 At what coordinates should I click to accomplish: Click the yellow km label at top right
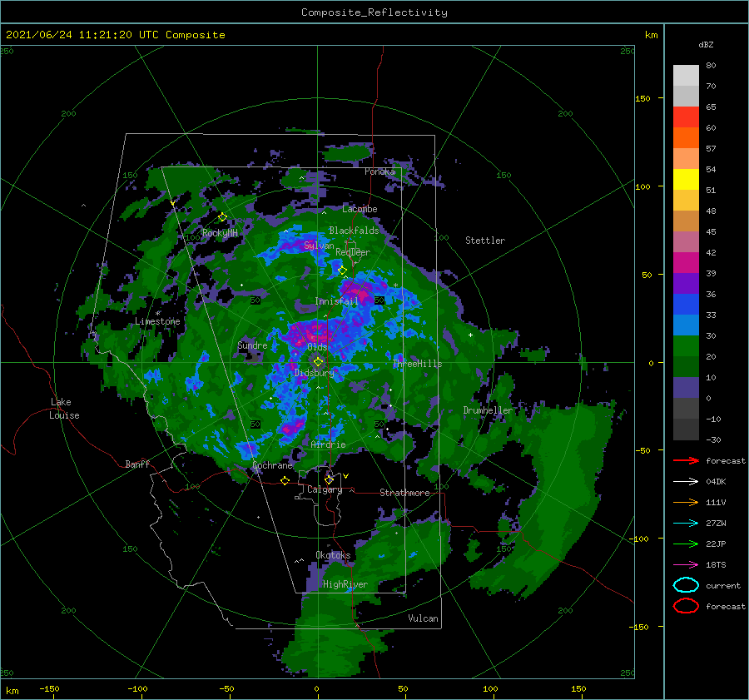[651, 35]
